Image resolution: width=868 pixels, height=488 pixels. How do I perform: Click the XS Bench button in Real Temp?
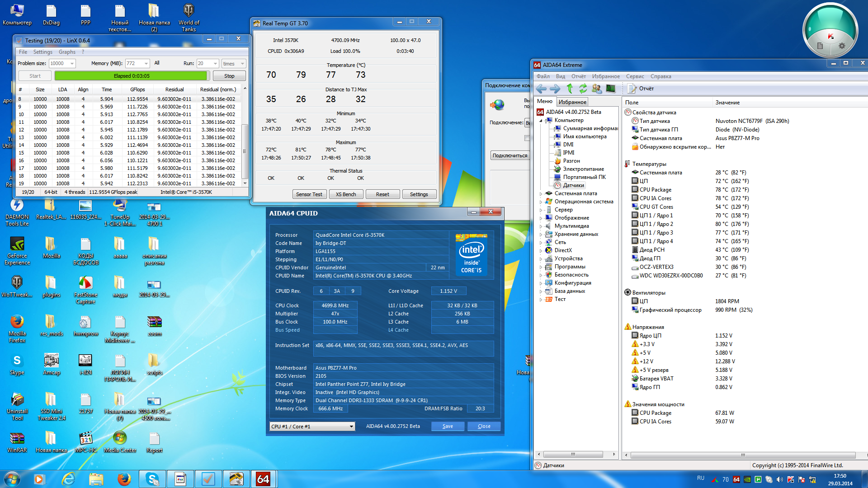point(346,194)
